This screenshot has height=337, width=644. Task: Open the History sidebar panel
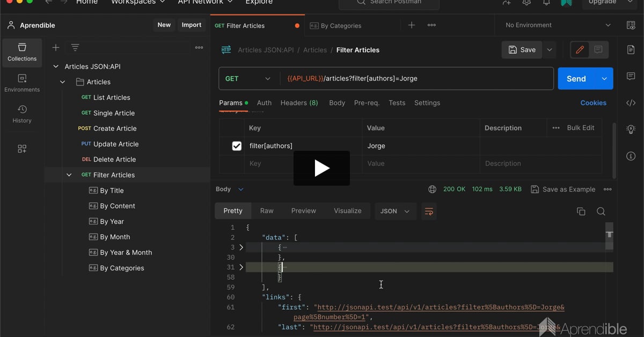22,114
